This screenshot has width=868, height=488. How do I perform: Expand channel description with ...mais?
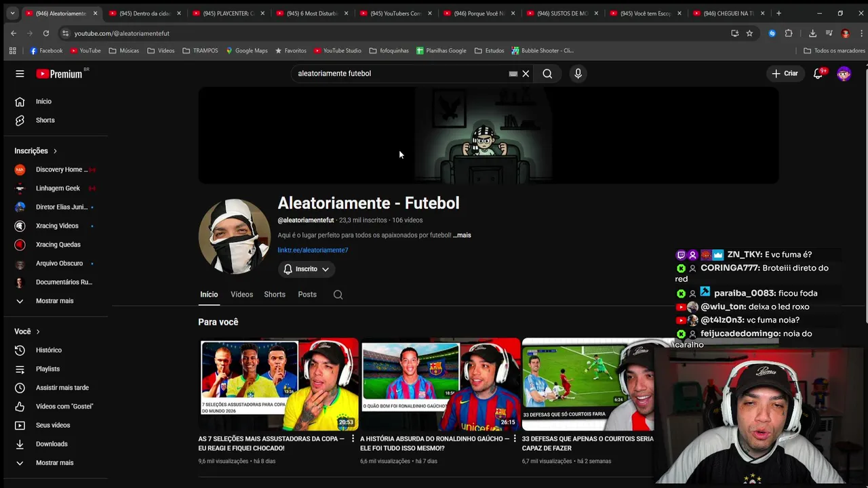(x=462, y=235)
